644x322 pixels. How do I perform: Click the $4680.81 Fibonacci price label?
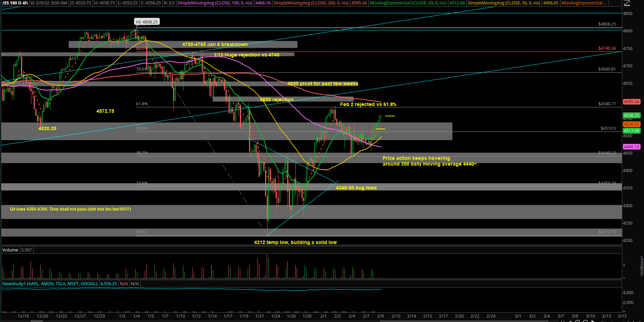[x=607, y=69]
